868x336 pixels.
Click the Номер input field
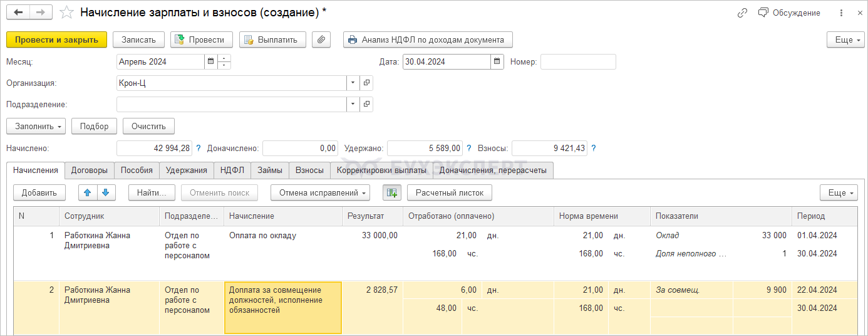[x=577, y=61]
